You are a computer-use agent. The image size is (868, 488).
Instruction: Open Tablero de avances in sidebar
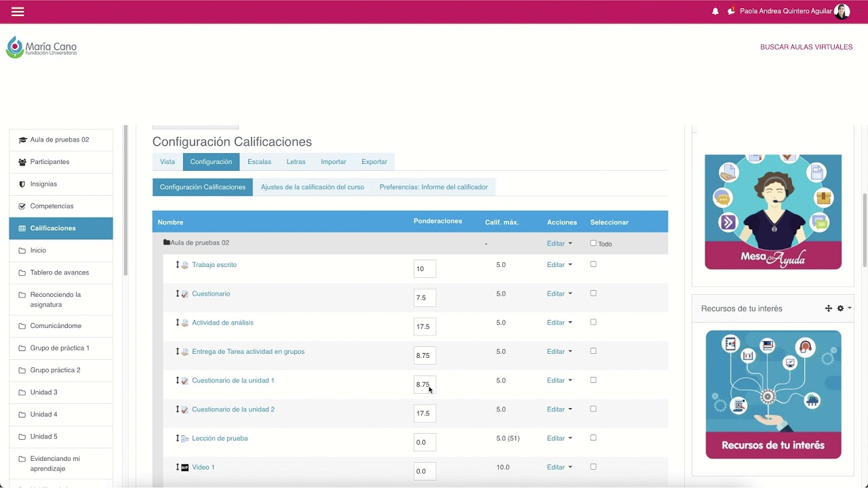[61, 272]
